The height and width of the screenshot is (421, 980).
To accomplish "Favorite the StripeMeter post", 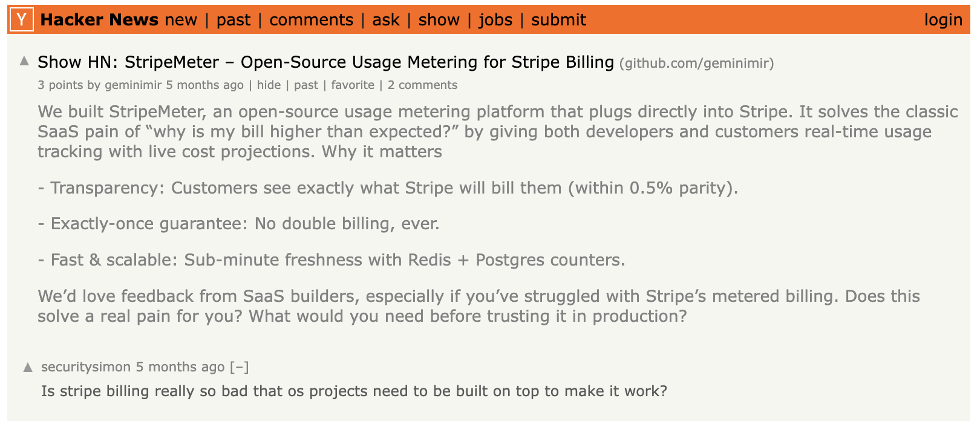I will tap(353, 85).
